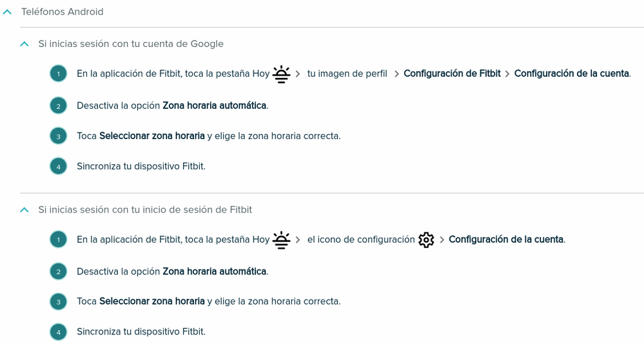Click 'Configuración de la cuenta' in Fitbit login section

click(x=506, y=240)
